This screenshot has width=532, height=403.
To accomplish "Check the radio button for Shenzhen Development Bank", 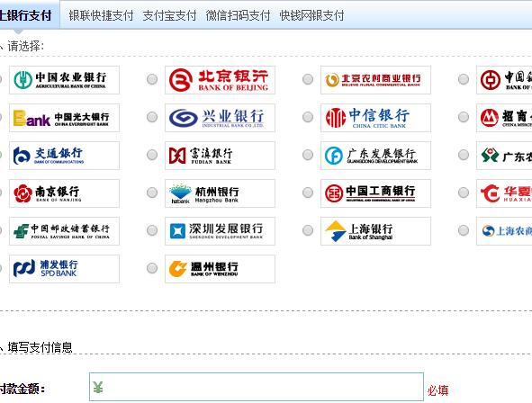I will 152,230.
